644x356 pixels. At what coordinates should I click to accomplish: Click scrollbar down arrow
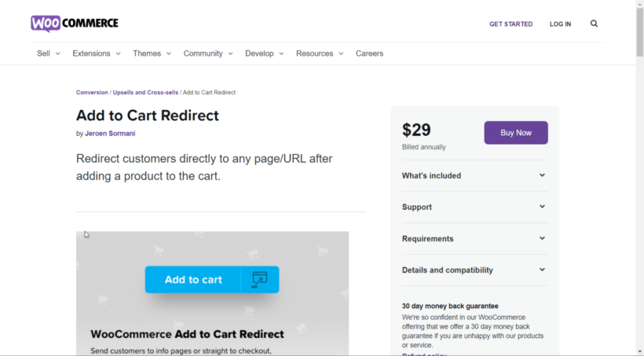640,352
